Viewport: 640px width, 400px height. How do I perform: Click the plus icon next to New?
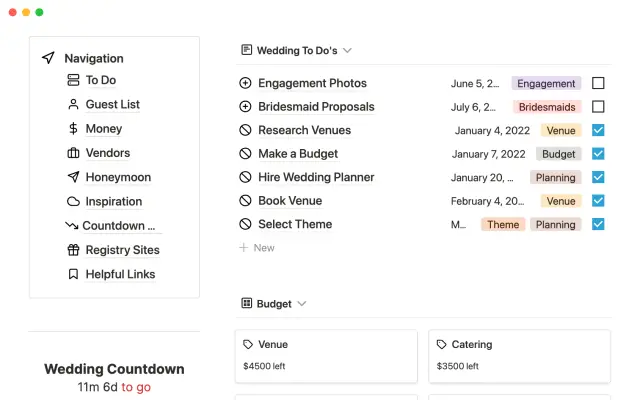pos(243,247)
